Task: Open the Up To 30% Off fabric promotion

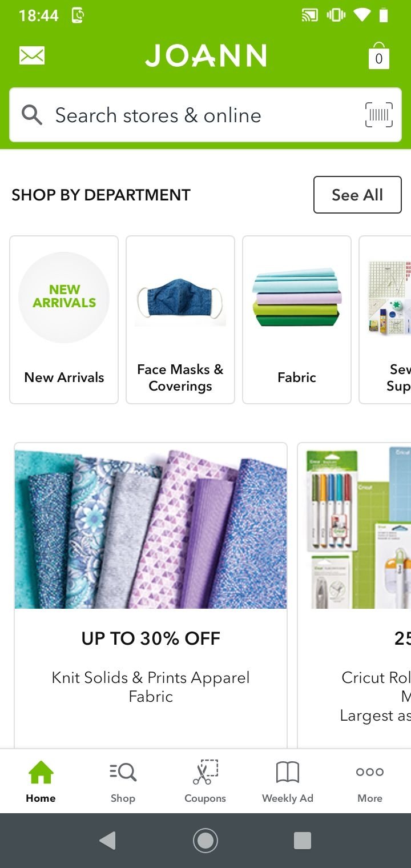Action: click(151, 596)
